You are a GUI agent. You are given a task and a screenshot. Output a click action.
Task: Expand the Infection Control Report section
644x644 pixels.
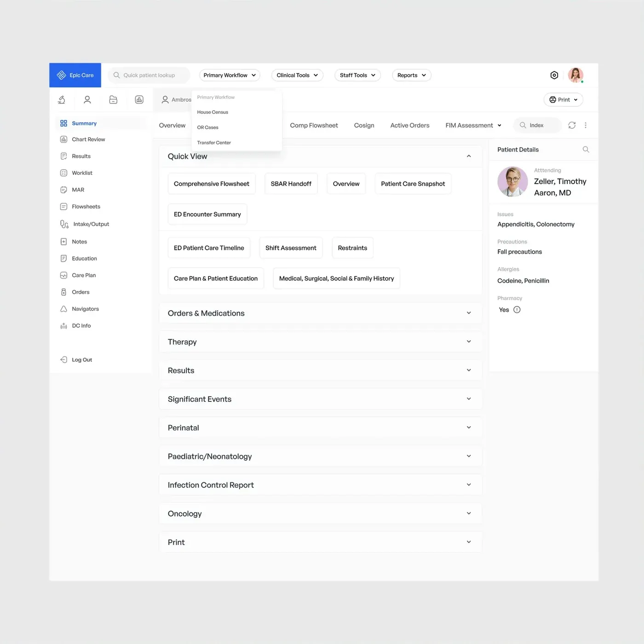[x=469, y=485]
